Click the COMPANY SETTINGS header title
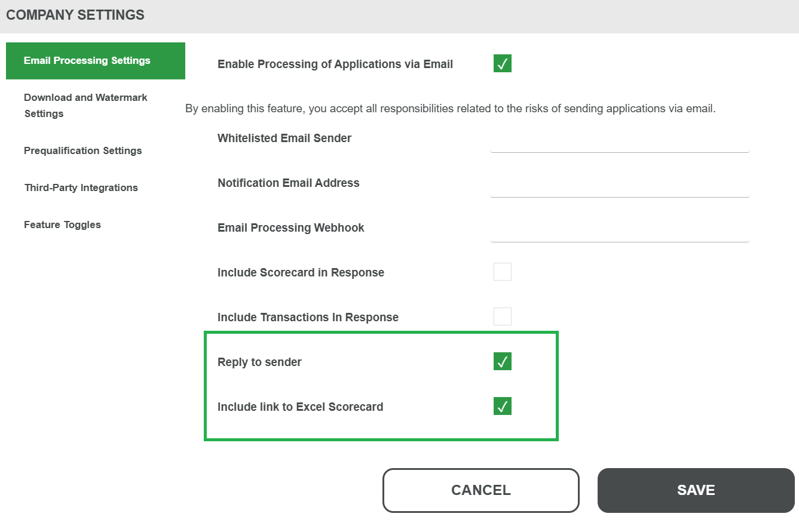This screenshot has width=799, height=532. tap(75, 15)
